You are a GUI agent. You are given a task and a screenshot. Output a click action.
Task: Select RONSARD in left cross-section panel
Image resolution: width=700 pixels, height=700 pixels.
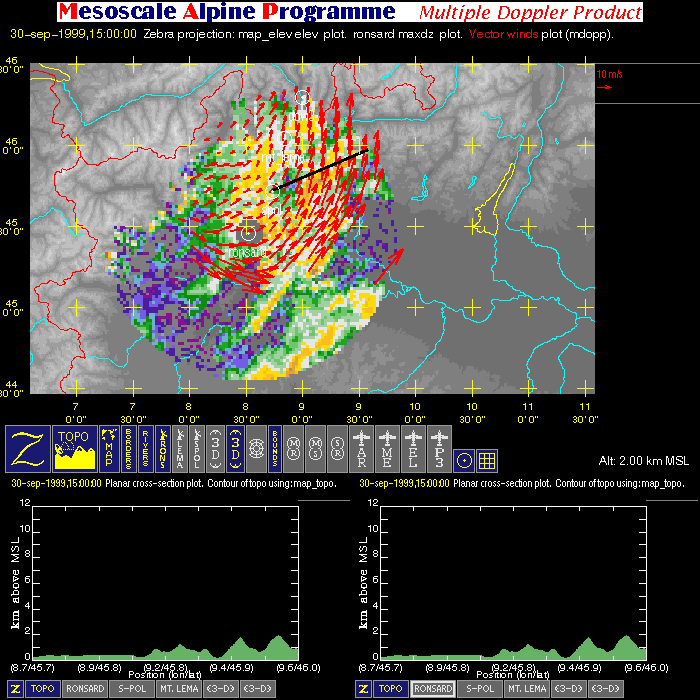[85, 689]
